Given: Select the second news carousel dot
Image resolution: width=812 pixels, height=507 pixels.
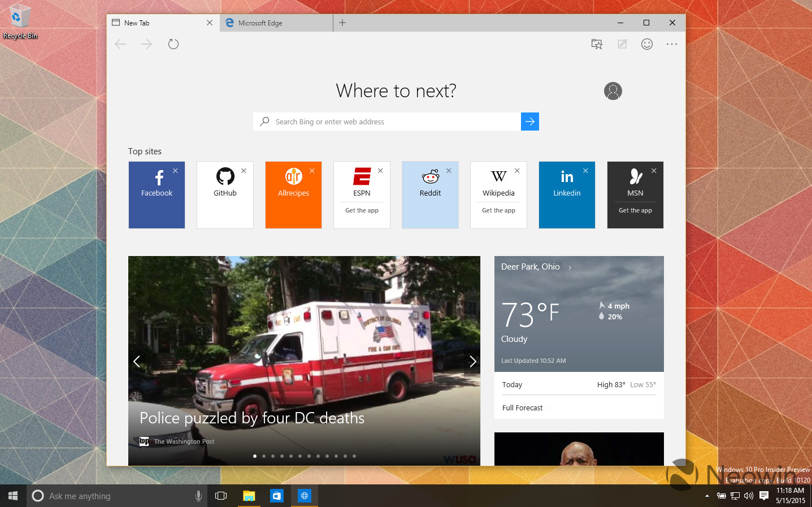Looking at the screenshot, I should pos(264,456).
